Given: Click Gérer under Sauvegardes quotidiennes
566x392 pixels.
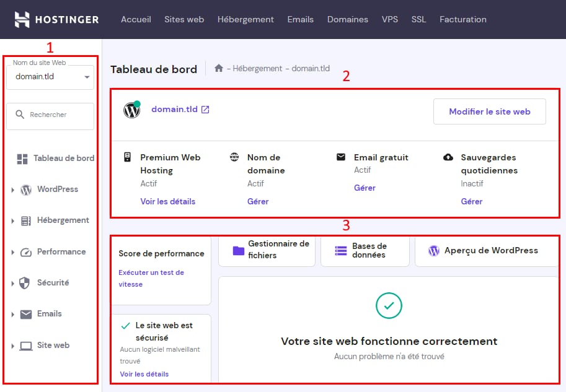Looking at the screenshot, I should 471,201.
